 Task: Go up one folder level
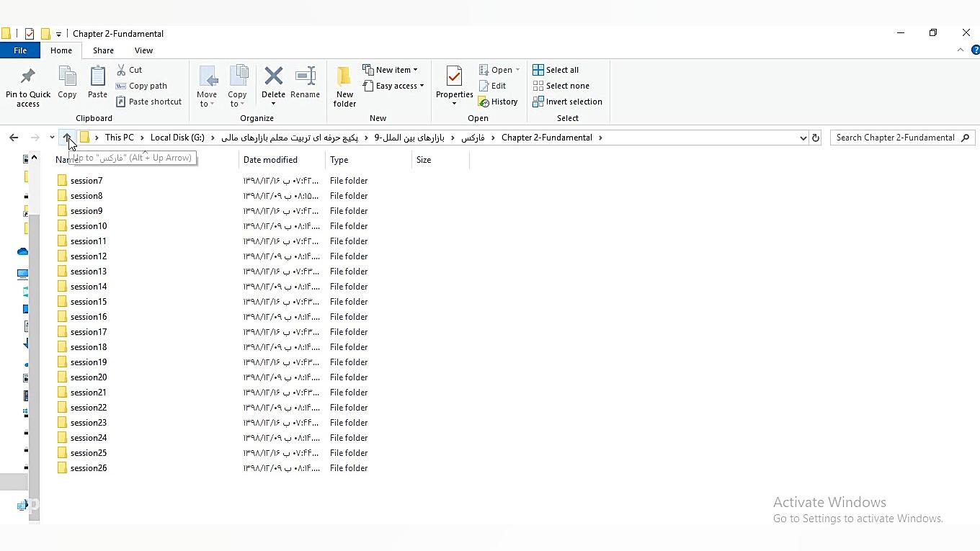coord(67,138)
